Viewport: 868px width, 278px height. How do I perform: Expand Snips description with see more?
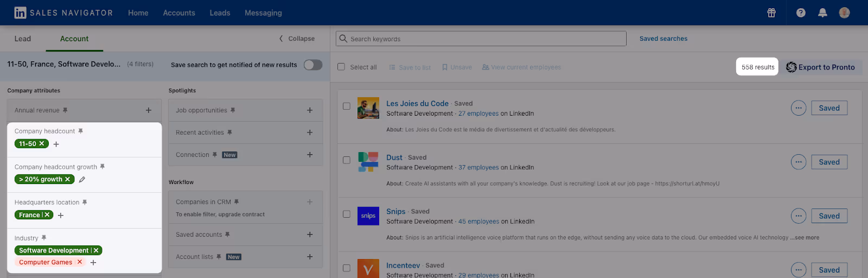click(805, 237)
